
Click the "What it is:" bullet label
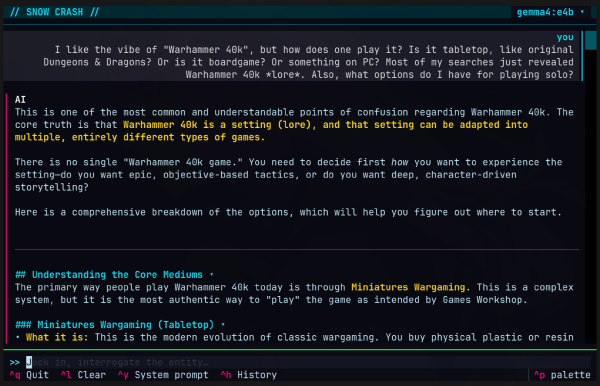click(x=57, y=337)
